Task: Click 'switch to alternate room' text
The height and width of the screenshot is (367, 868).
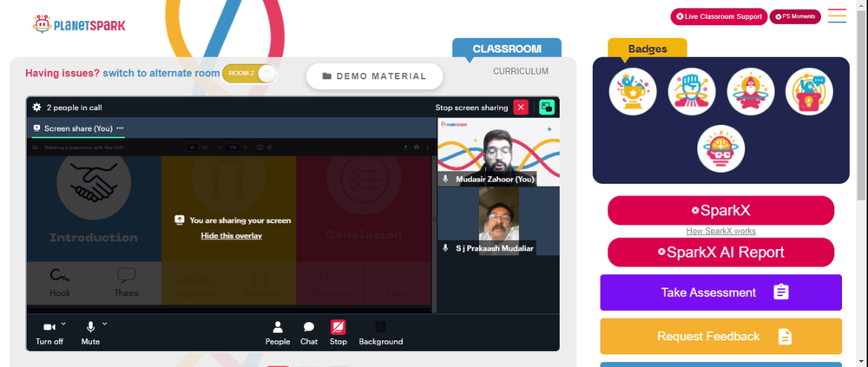Action: (161, 73)
